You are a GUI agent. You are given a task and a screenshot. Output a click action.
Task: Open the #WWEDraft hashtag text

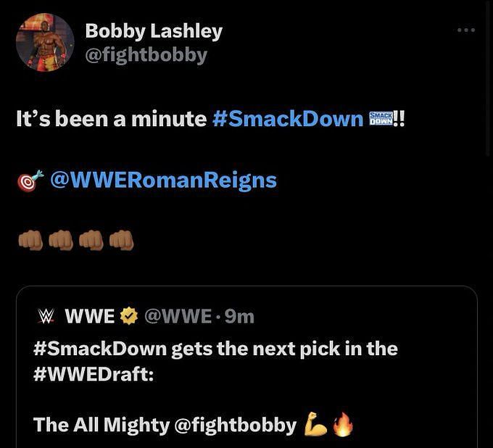point(94,374)
